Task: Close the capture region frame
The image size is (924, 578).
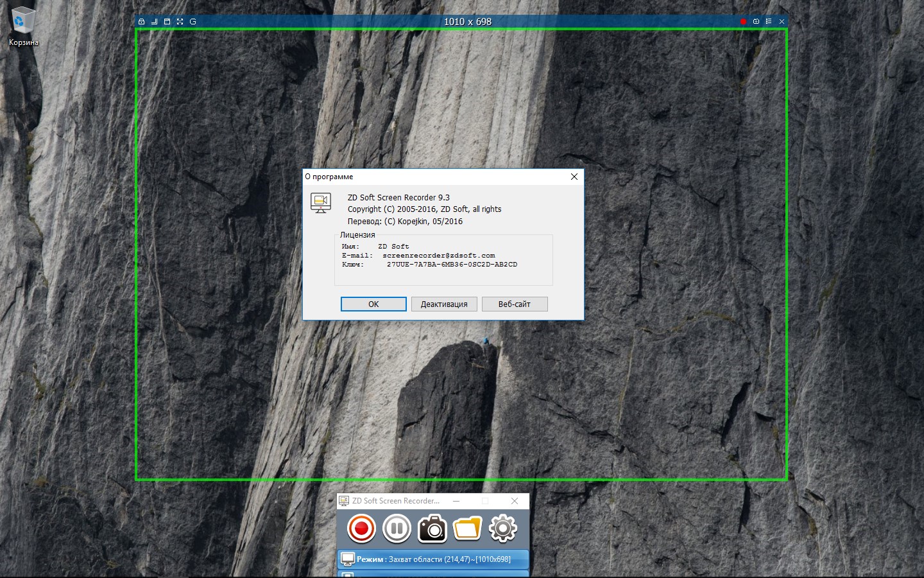Action: (x=782, y=22)
